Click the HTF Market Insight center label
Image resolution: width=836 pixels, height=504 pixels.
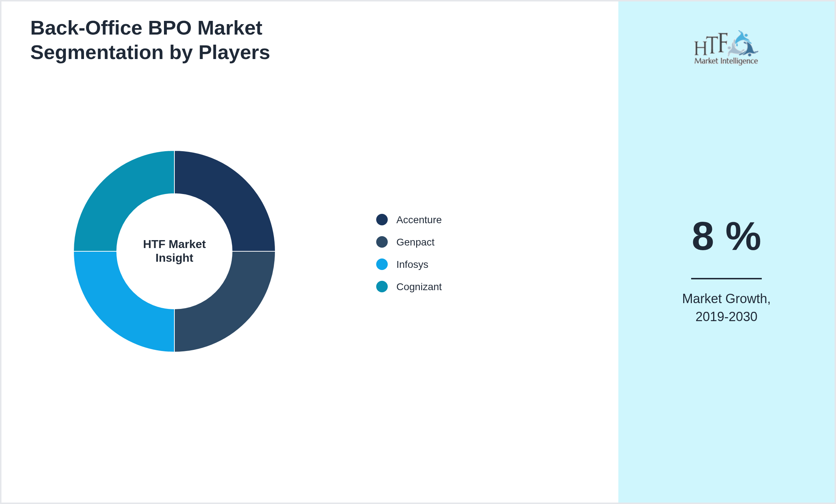click(174, 251)
